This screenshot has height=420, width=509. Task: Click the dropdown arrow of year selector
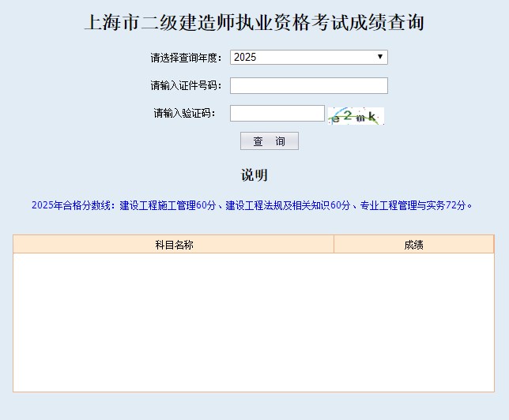tap(380, 57)
